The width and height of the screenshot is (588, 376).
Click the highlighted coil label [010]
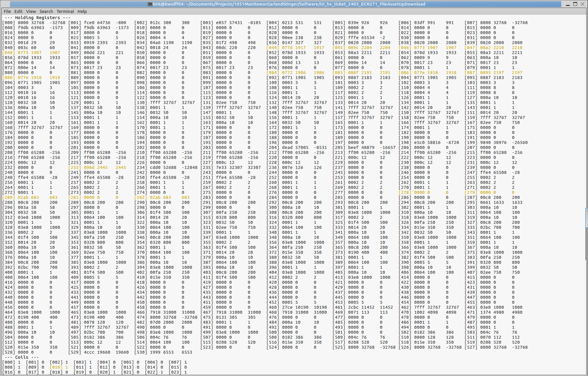56,367
